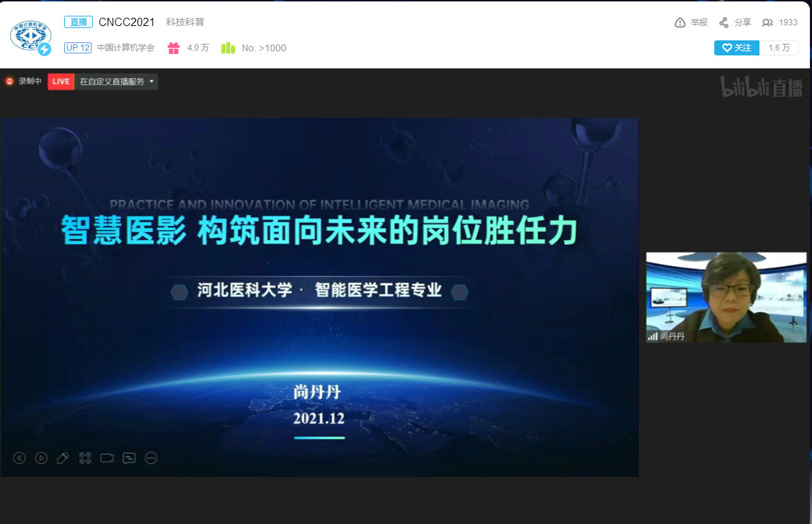Viewport: 812px width, 524px height.
Task: Click the red LIVE badge
Action: [x=61, y=81]
